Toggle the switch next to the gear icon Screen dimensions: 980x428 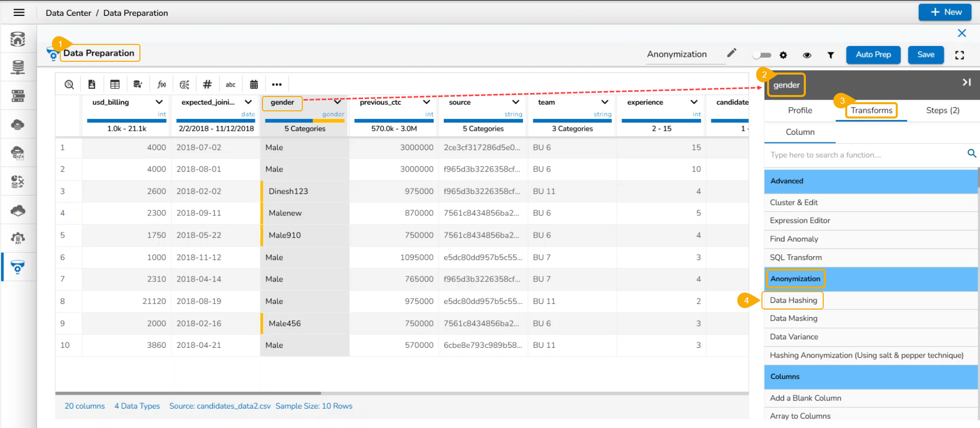(x=762, y=55)
